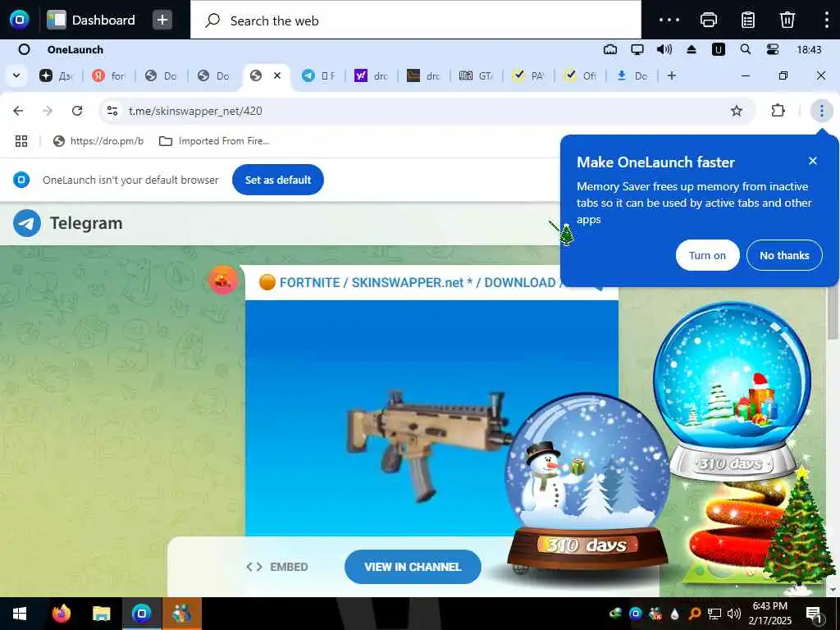The image size is (840, 630).
Task: Click the Search the web field
Action: pos(416,21)
